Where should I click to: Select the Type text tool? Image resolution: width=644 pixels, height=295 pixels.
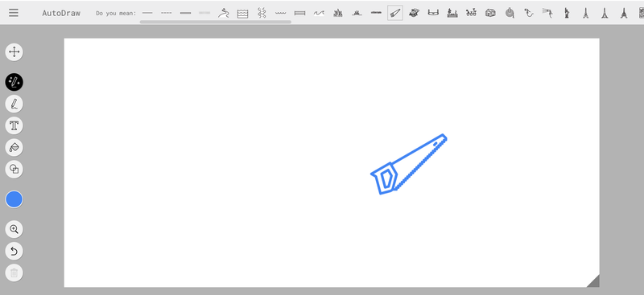[14, 125]
